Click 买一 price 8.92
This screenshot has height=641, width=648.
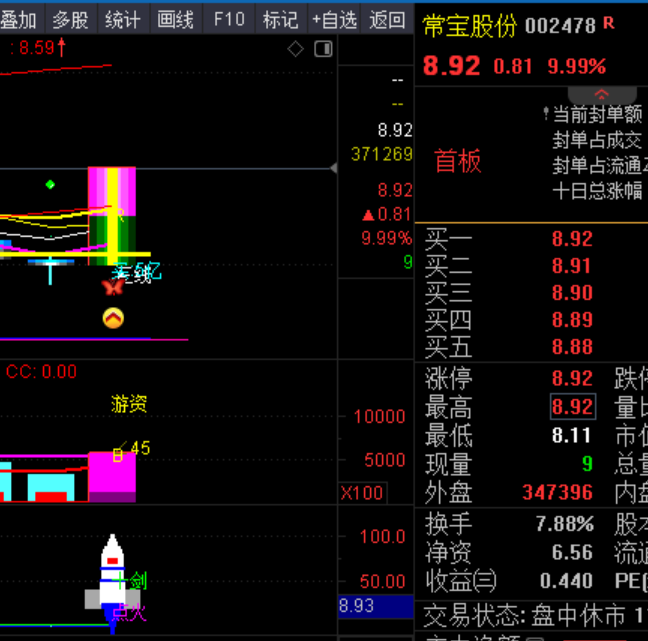(x=572, y=239)
